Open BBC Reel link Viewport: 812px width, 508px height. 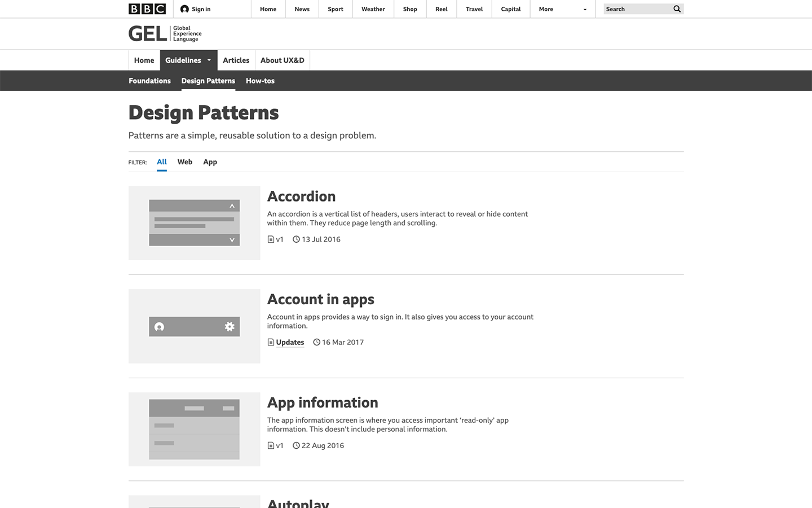(442, 9)
